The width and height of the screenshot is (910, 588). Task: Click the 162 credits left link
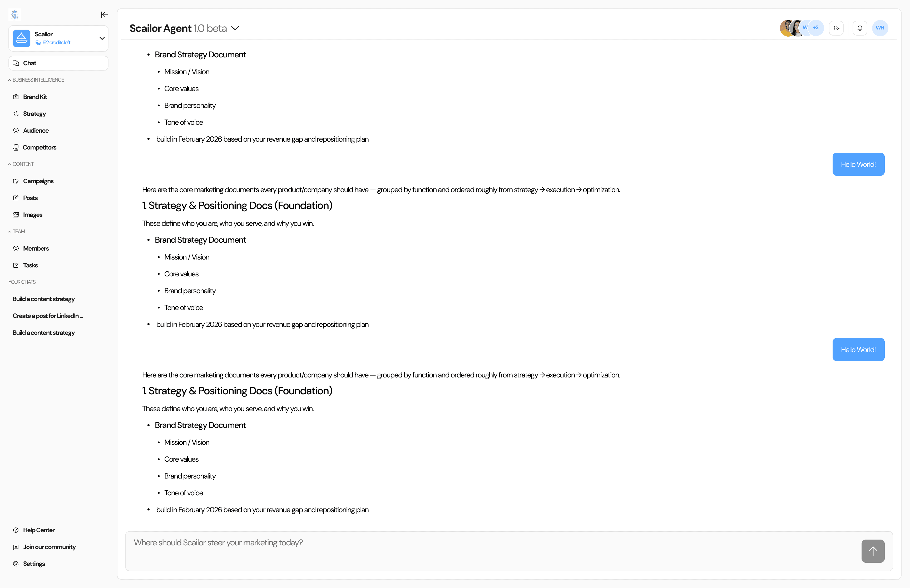click(x=56, y=42)
